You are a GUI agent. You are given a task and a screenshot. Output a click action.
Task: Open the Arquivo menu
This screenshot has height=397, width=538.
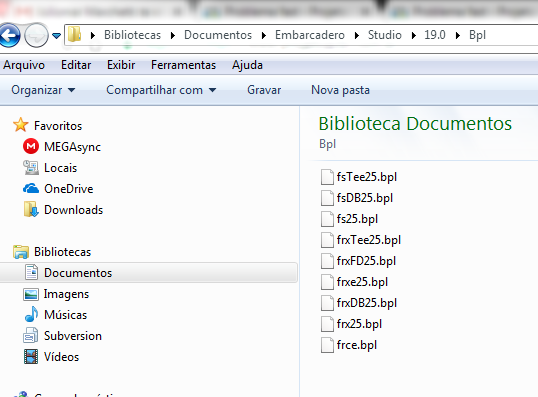point(24,65)
